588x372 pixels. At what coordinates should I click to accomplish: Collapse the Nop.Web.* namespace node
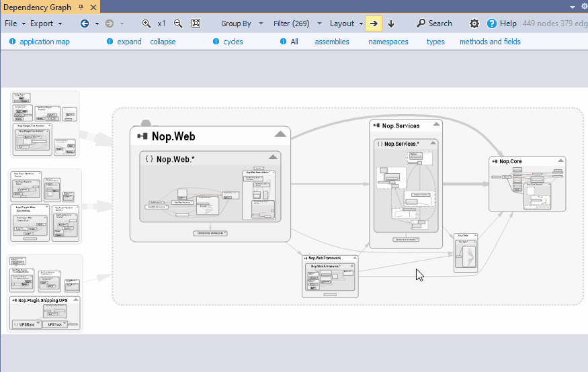point(273,157)
